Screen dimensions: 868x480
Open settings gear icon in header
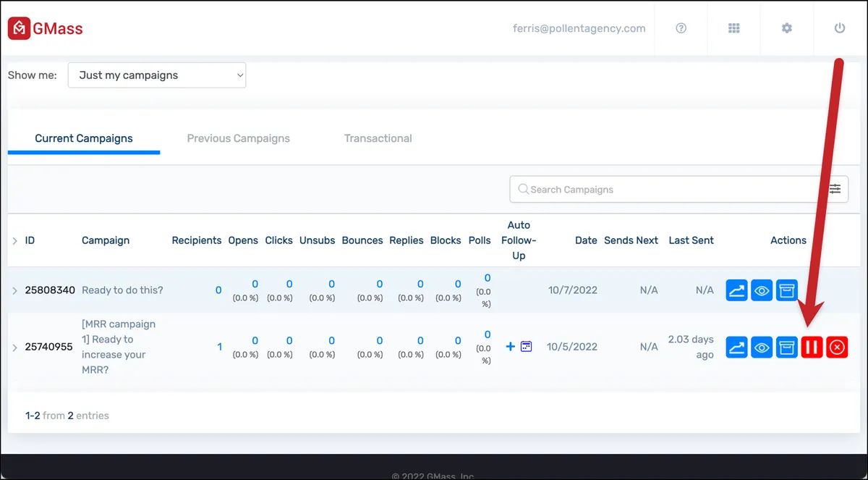pos(787,28)
